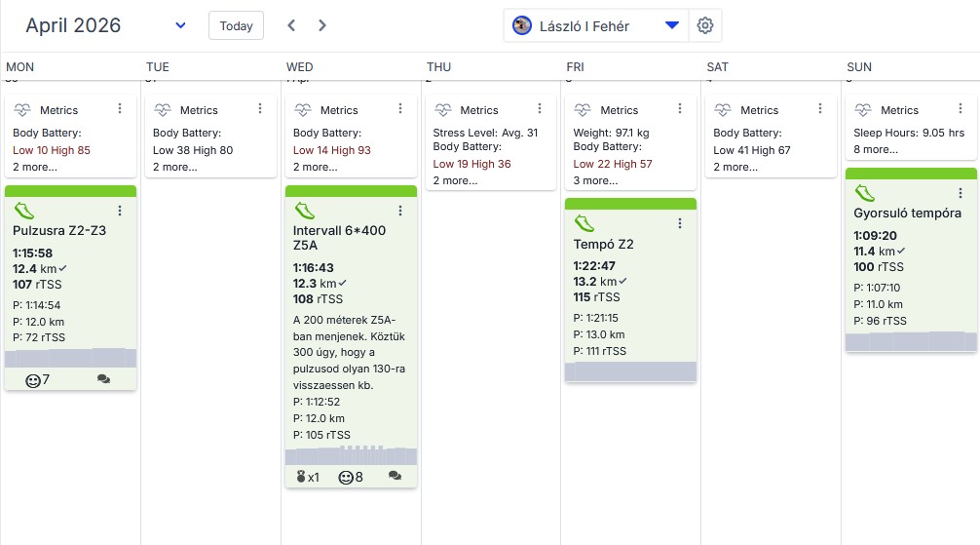980x545 pixels.
Task: Open the Intervall 6*400 Z5A workout title
Action: point(339,239)
